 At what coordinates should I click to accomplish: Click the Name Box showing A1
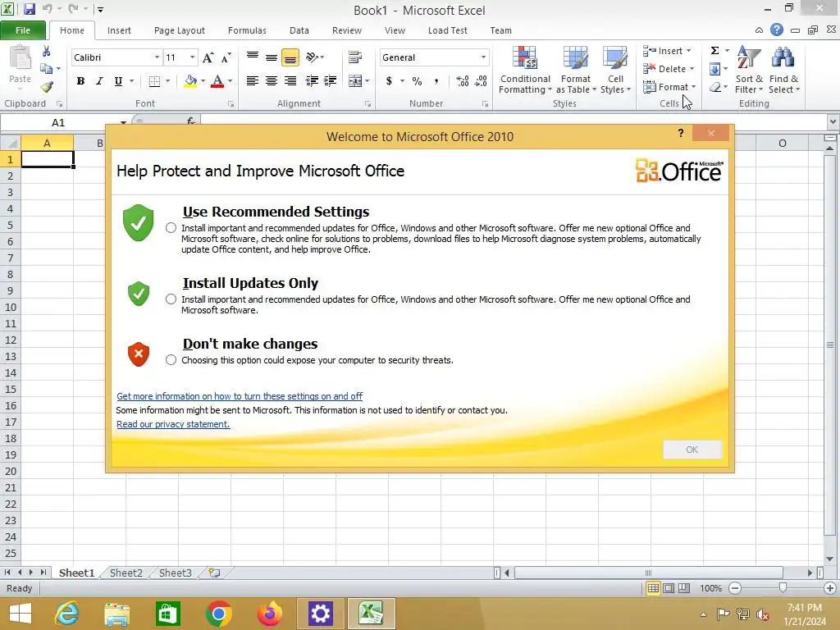coord(58,123)
